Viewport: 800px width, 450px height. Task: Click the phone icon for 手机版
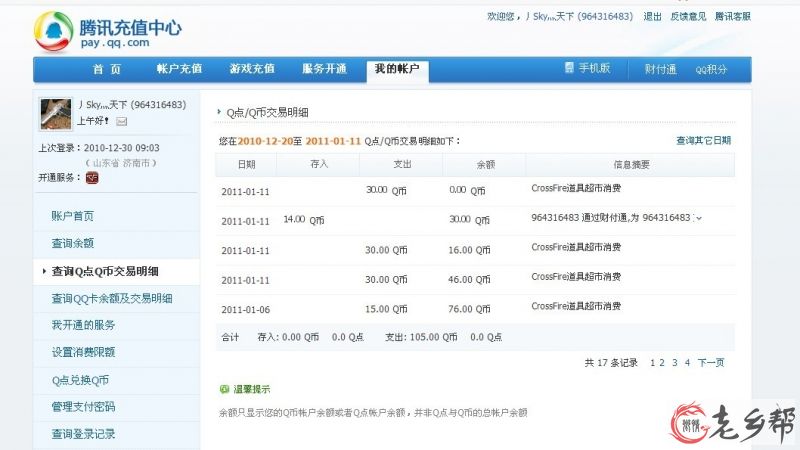click(568, 69)
